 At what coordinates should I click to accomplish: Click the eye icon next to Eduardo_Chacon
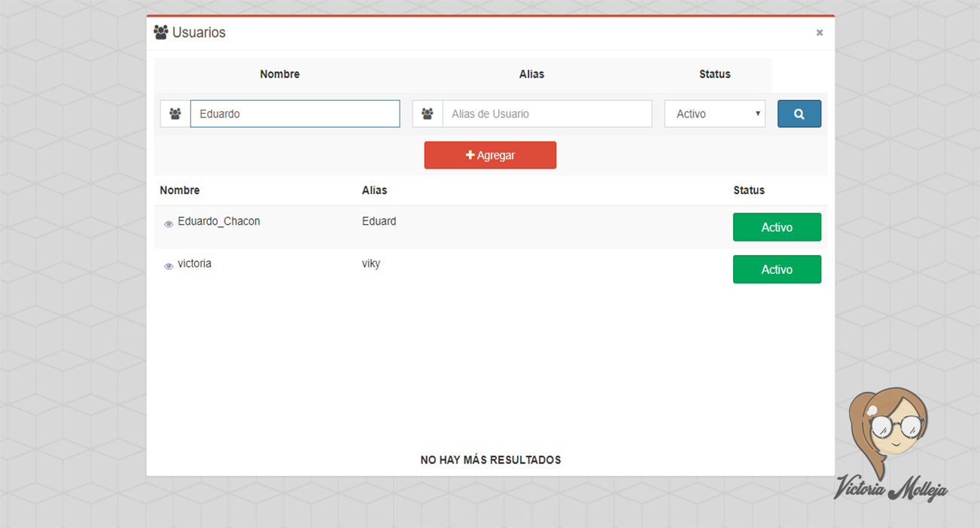point(169,224)
